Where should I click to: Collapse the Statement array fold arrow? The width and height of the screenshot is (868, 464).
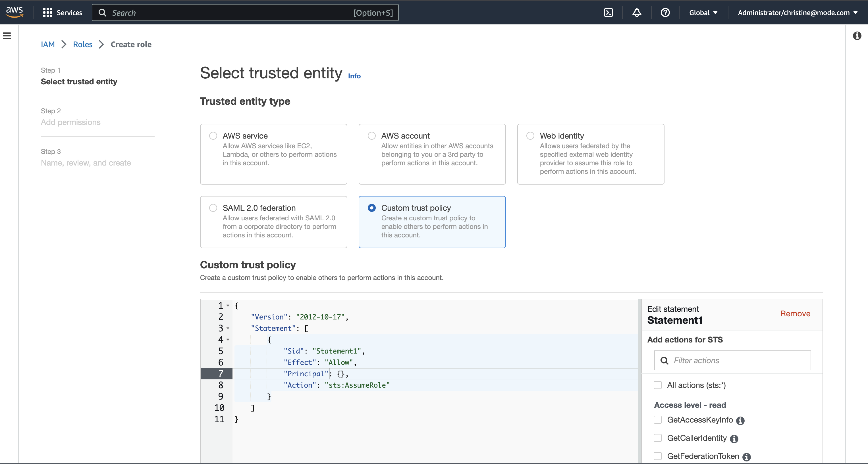click(228, 328)
